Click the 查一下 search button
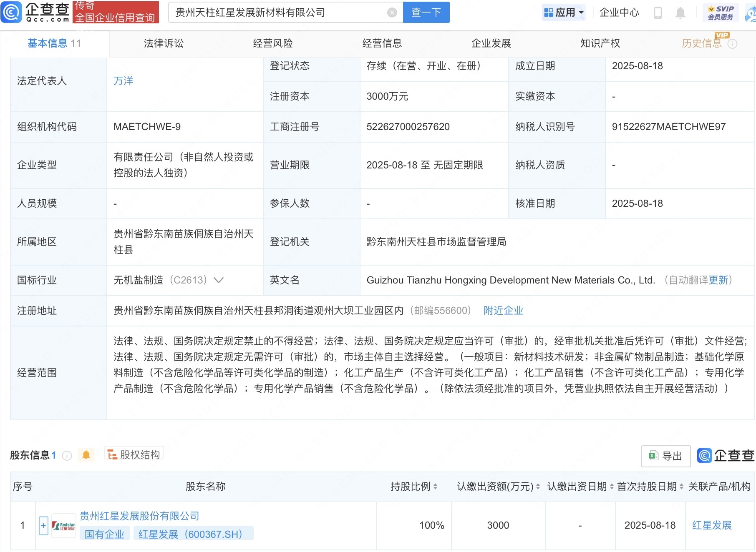The image size is (756, 552). [x=426, y=12]
